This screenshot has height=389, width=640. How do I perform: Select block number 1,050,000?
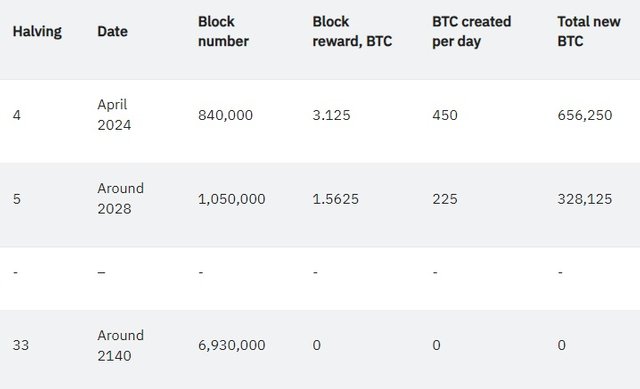point(231,199)
